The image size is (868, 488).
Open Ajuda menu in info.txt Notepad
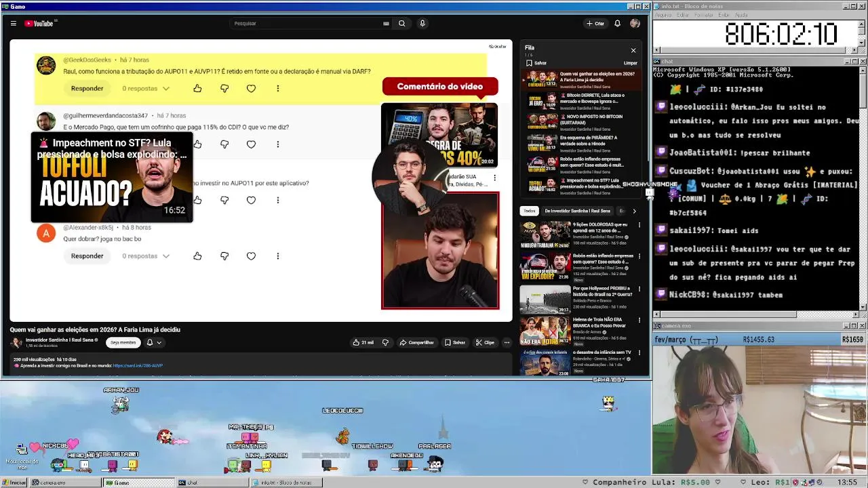coord(742,15)
